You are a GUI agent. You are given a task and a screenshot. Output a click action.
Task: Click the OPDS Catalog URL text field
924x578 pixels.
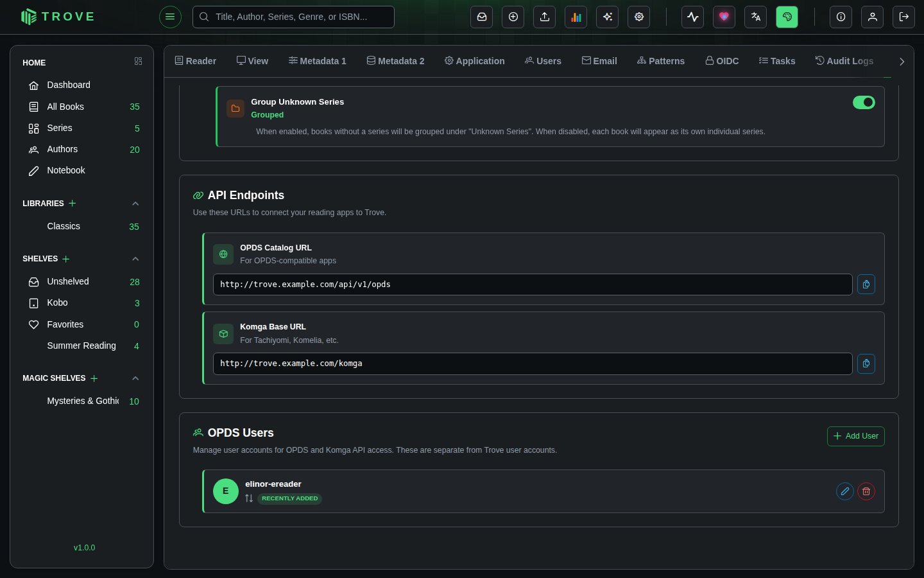(x=533, y=285)
